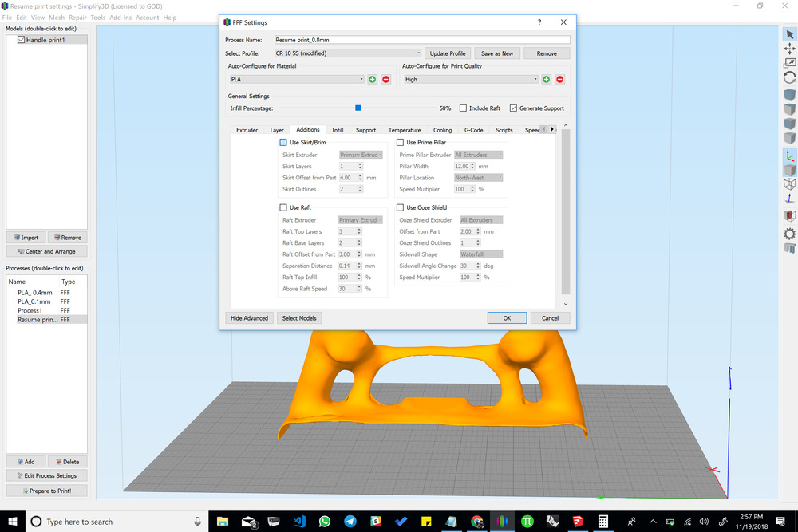Select PLA_0.1mm process row
798x532 pixels.
(x=47, y=301)
